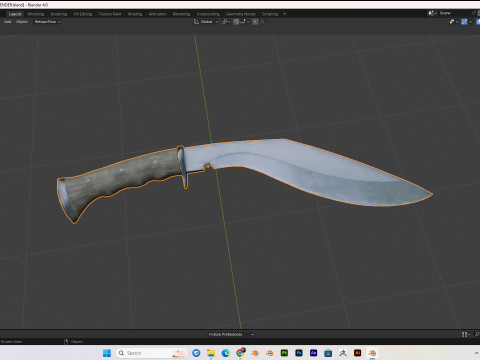
Task: Open the snapping options dropdown
Action: [245, 22]
